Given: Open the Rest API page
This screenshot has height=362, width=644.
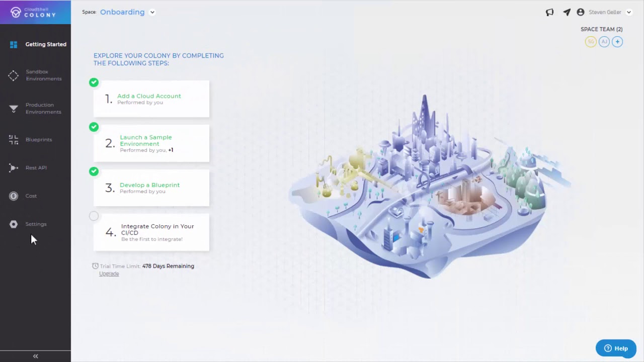Looking at the screenshot, I should 35,168.
